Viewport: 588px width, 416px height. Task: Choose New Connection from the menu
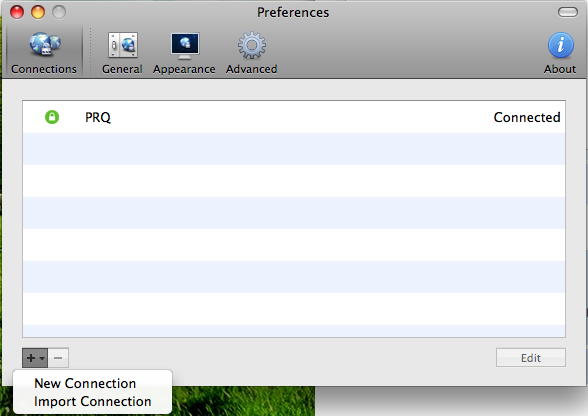tap(85, 383)
